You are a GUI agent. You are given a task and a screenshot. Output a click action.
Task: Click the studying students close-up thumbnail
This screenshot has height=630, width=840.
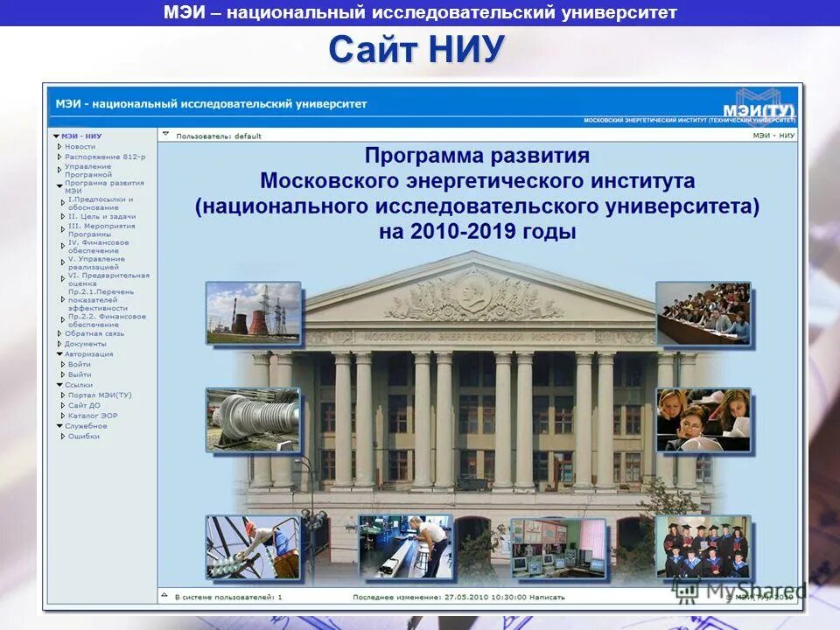tap(703, 421)
